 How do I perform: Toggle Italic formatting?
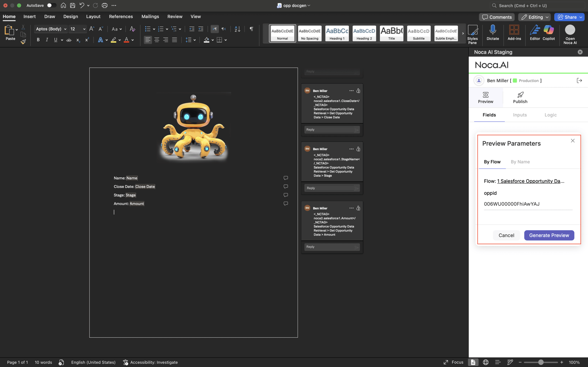[47, 40]
